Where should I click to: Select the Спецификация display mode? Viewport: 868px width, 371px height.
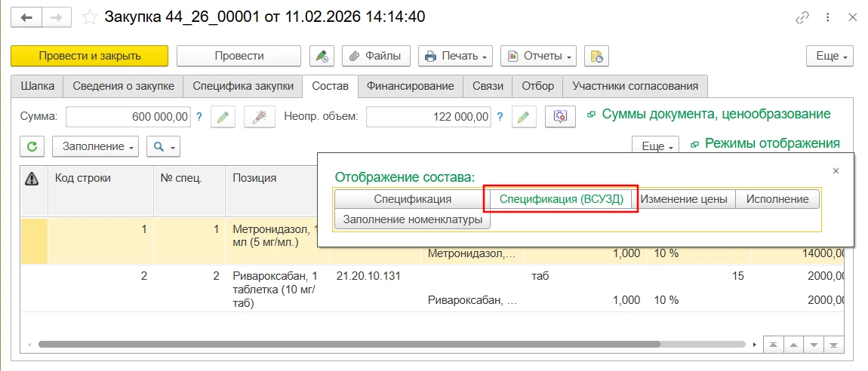point(412,199)
